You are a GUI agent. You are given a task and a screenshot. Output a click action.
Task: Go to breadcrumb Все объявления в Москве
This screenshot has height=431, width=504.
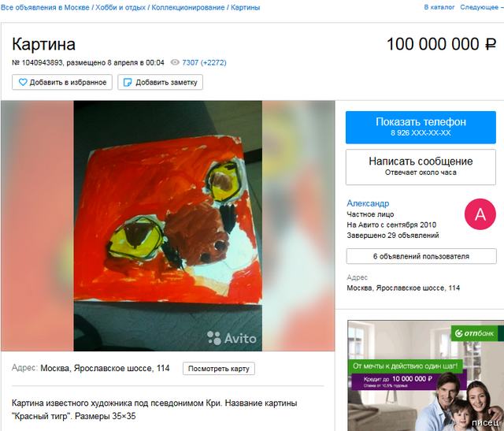45,7
